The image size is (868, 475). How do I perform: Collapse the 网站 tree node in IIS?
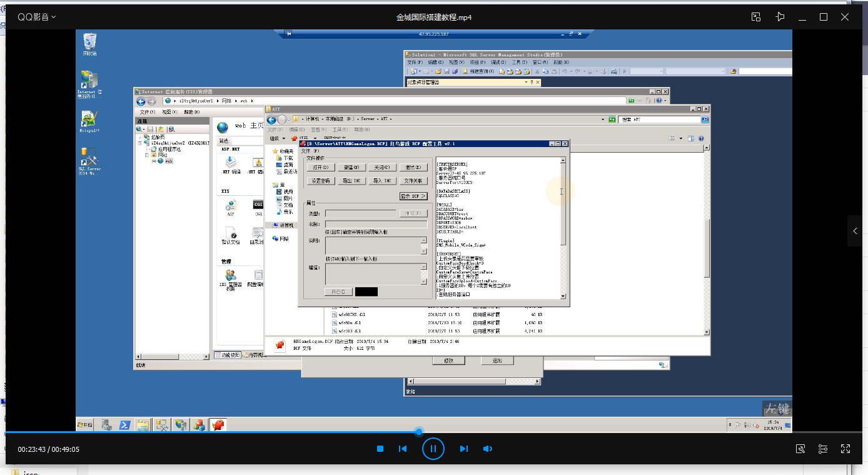pyautogui.click(x=147, y=155)
